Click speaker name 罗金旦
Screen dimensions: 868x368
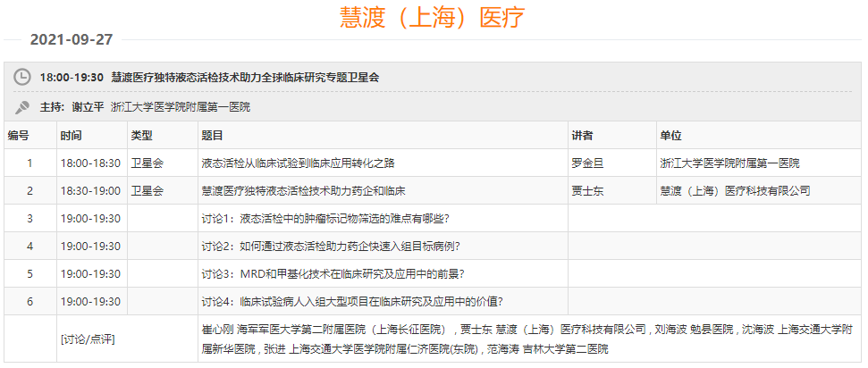pos(587,163)
